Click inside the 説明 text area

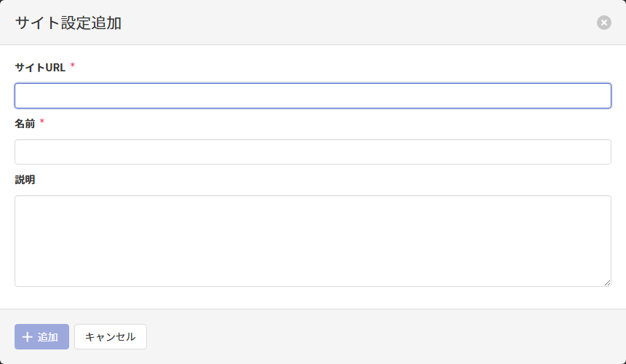313,240
